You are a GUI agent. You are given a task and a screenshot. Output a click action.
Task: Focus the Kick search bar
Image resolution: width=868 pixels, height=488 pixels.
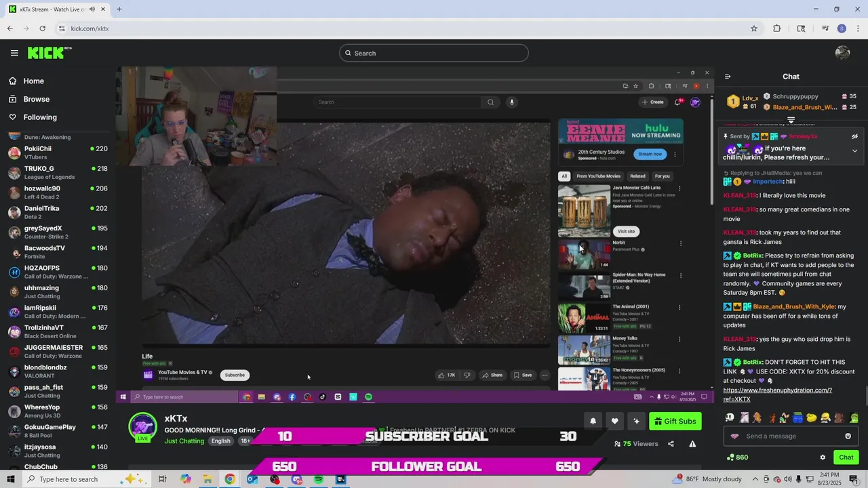pyautogui.click(x=434, y=53)
